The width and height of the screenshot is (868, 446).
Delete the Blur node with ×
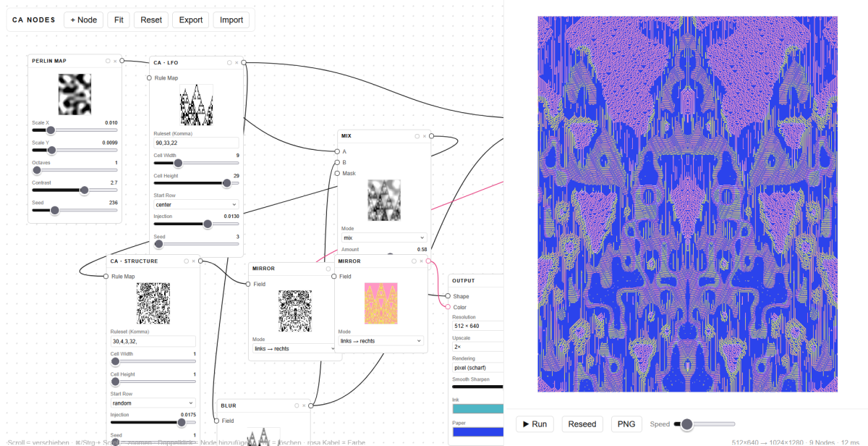304,405
